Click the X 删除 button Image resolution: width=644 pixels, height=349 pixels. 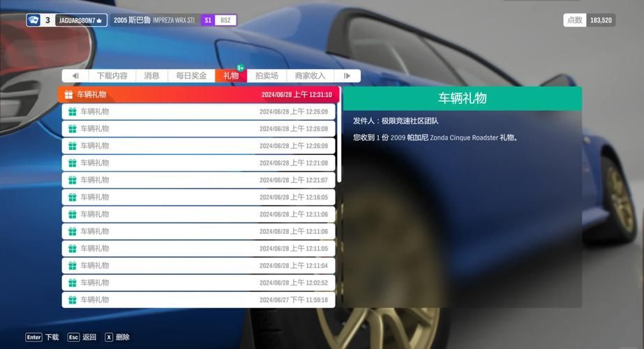coord(117,337)
